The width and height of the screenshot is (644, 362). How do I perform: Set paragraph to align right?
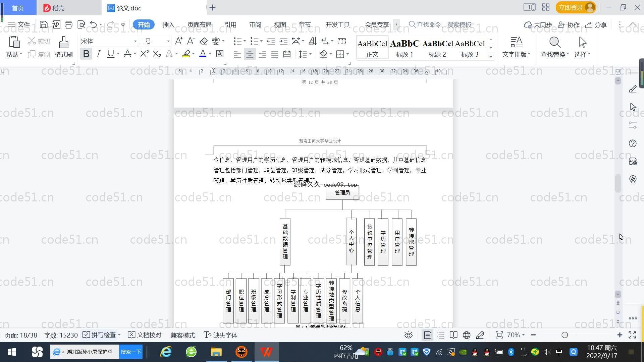[x=262, y=54]
